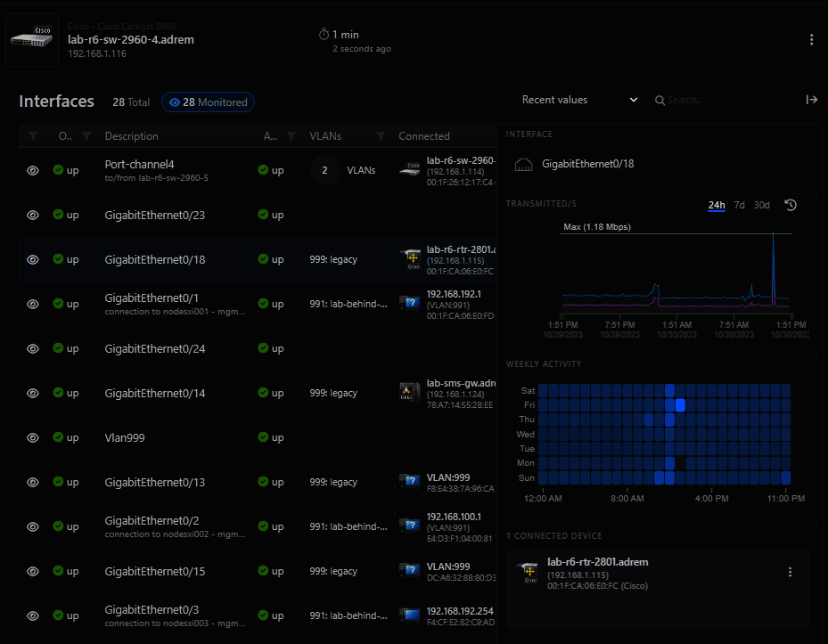
Task: Click the 28 Monitored filter button
Action: 208,102
